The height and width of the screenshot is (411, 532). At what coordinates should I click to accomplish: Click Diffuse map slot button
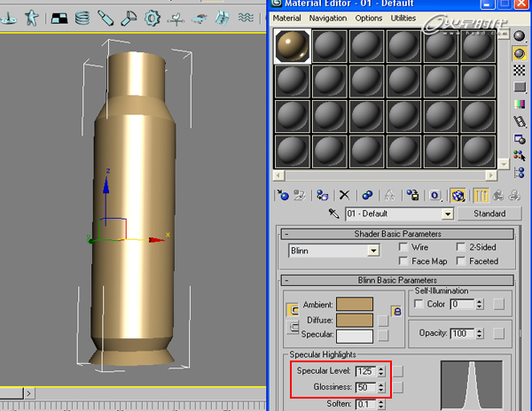click(x=383, y=321)
